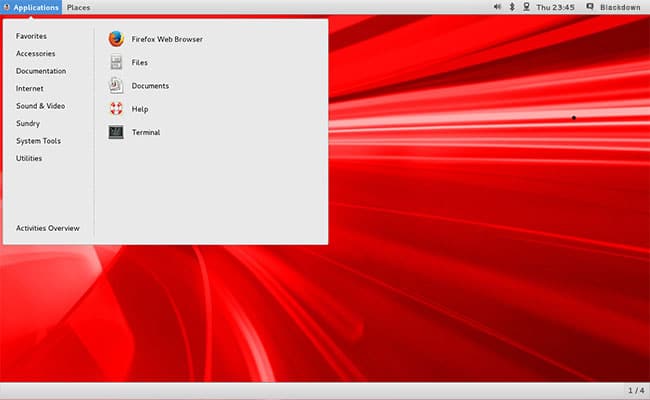Screen dimensions: 650x400
Task: Close the Applications menu button
Action: coord(31,7)
